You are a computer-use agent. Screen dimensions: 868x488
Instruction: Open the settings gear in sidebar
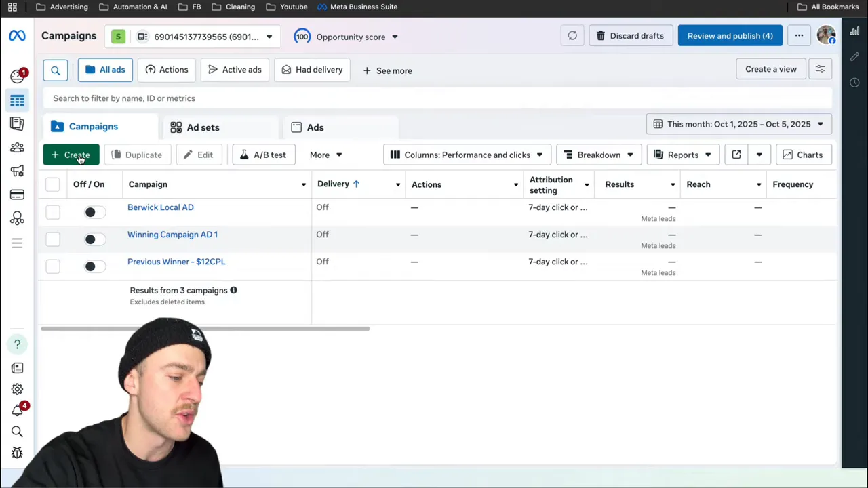click(x=17, y=389)
